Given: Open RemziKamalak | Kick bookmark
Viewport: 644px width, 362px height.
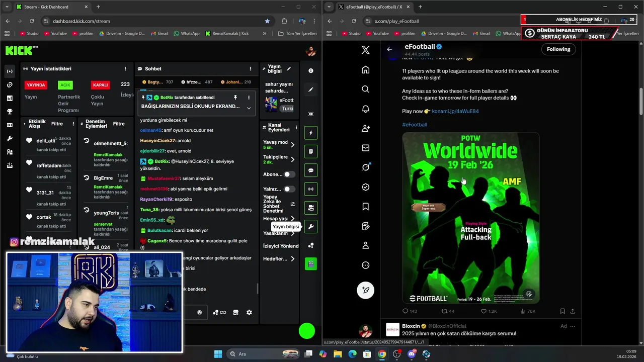Looking at the screenshot, I should click(227, 33).
